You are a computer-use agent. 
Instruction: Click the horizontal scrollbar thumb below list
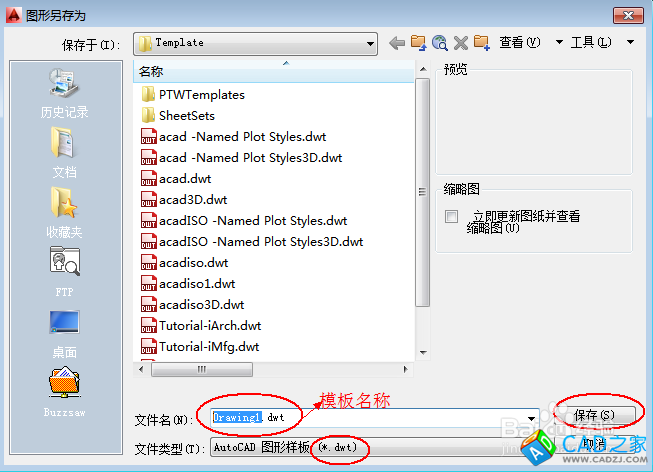[202, 370]
